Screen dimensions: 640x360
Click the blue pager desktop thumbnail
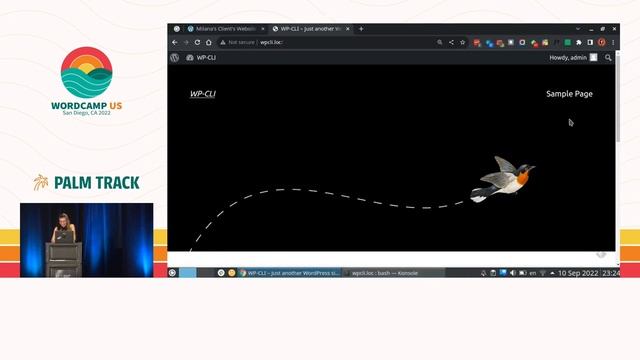pyautogui.click(x=188, y=273)
